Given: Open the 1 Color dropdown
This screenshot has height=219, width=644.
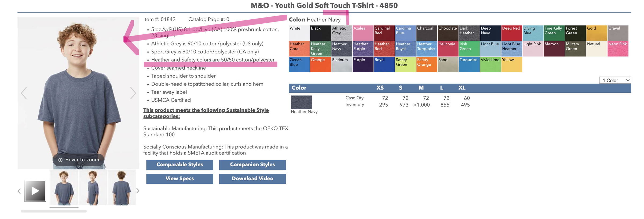Looking at the screenshot, I should (x=615, y=80).
